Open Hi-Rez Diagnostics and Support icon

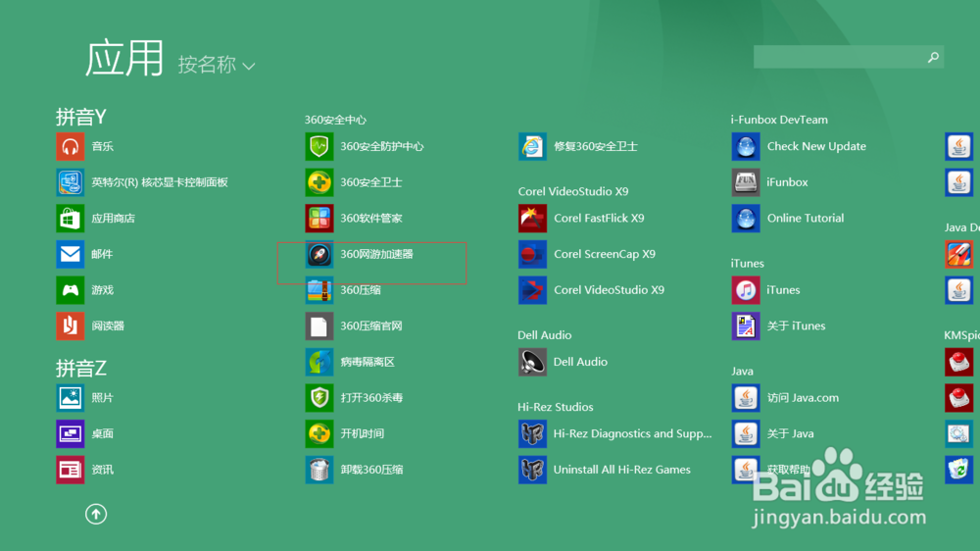532,433
